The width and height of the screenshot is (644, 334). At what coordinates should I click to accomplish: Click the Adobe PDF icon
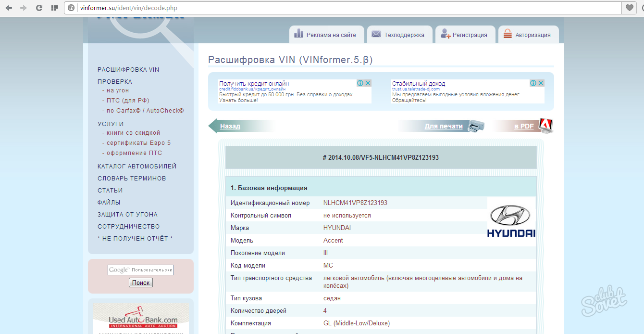(x=545, y=126)
